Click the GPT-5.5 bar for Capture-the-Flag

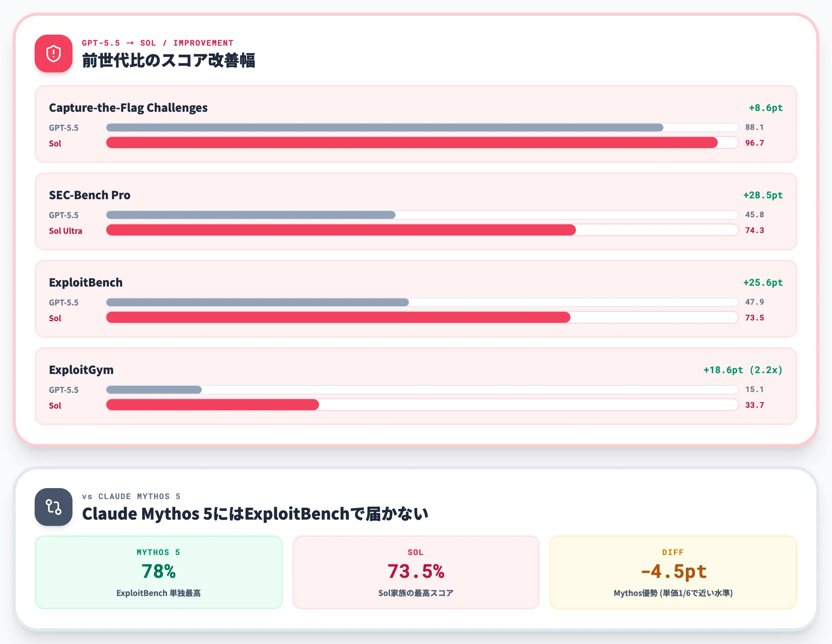click(422, 128)
